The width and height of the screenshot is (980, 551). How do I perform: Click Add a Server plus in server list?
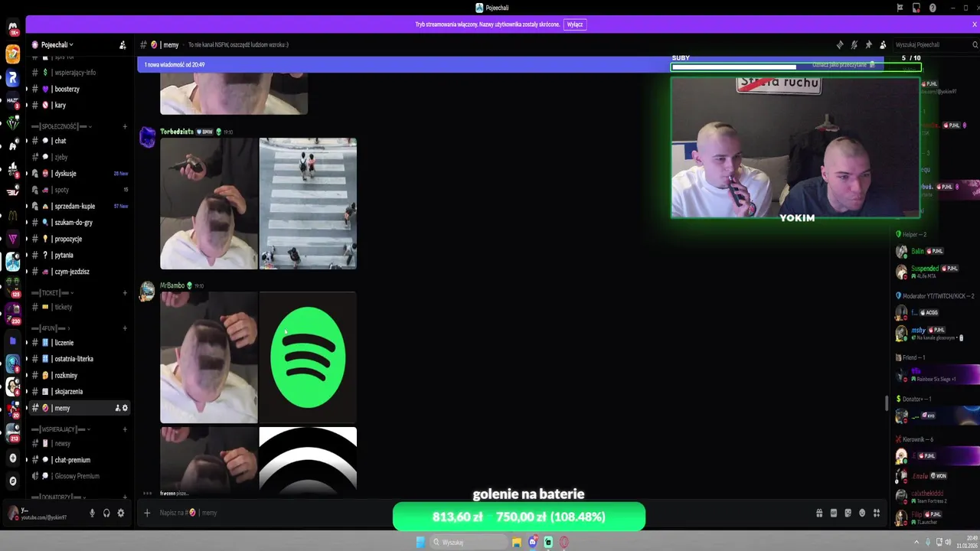[x=12, y=458]
